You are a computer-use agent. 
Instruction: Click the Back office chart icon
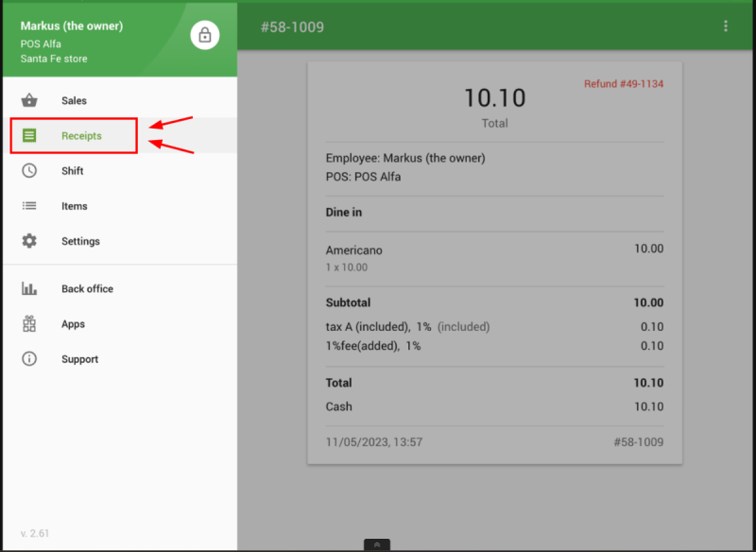click(x=29, y=289)
